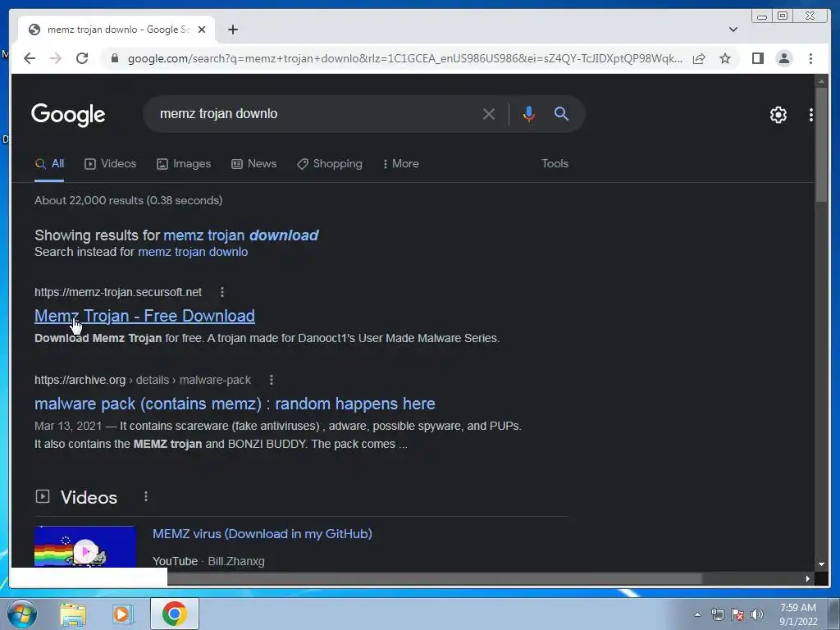This screenshot has width=840, height=630.
Task: Open a new tab with plus button
Action: [232, 30]
